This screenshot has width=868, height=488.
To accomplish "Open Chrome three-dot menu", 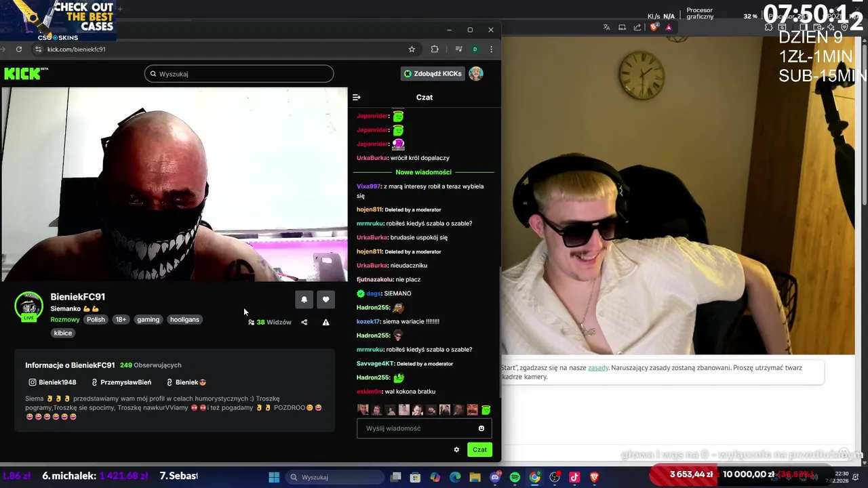I will pyautogui.click(x=491, y=49).
